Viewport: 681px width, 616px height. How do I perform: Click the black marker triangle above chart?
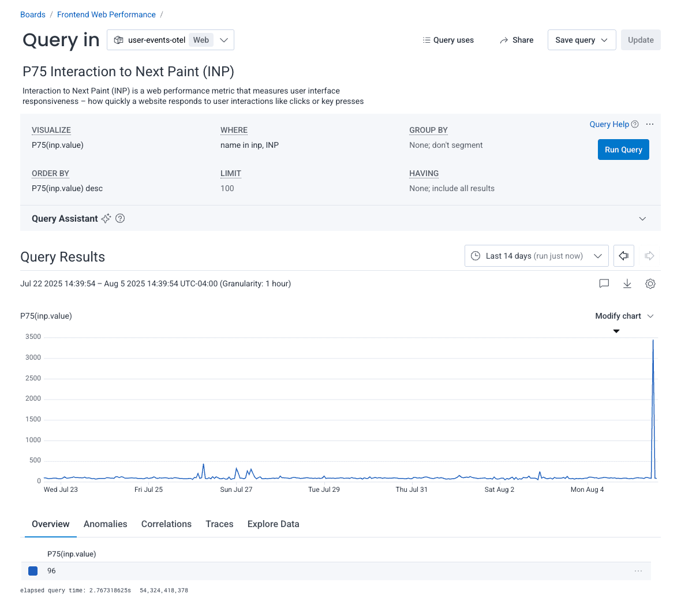(x=616, y=331)
